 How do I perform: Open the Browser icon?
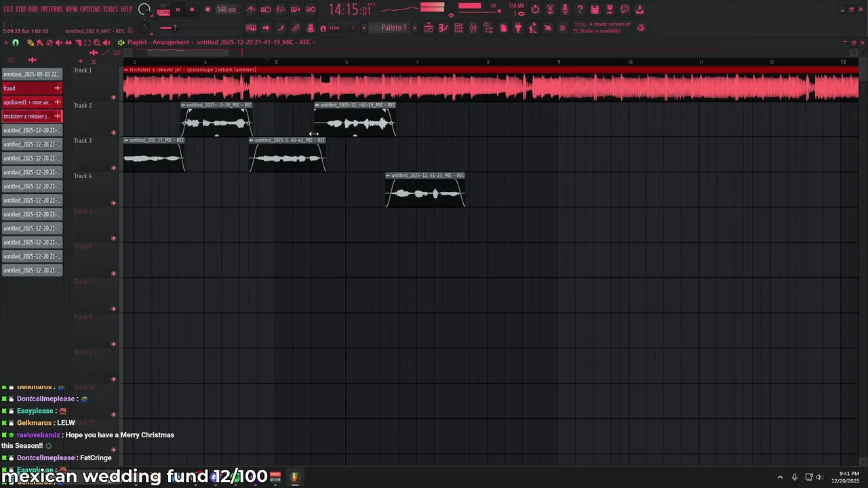488,28
